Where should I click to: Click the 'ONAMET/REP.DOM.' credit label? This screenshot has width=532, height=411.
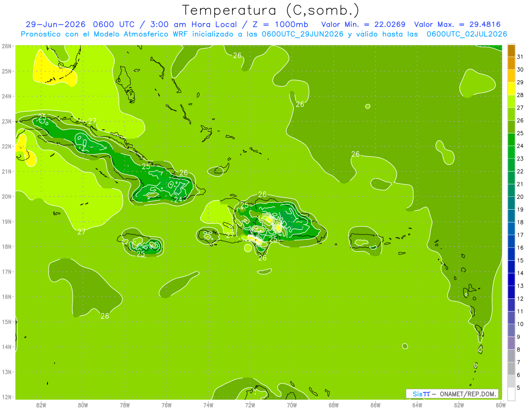coord(468,394)
